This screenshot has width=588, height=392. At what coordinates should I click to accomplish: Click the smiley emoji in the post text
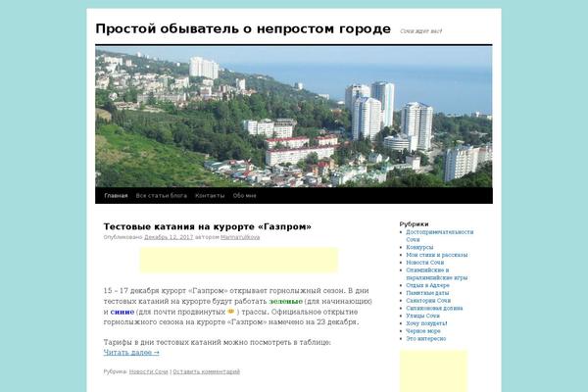[x=231, y=312]
